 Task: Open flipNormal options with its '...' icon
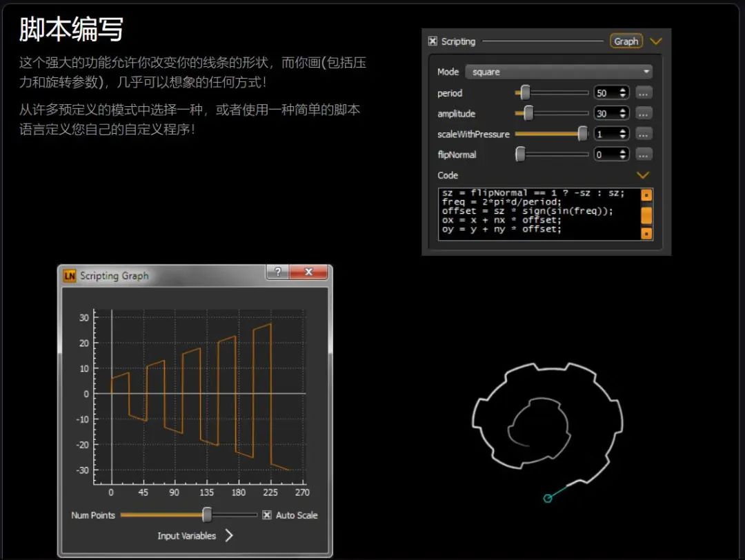644,154
